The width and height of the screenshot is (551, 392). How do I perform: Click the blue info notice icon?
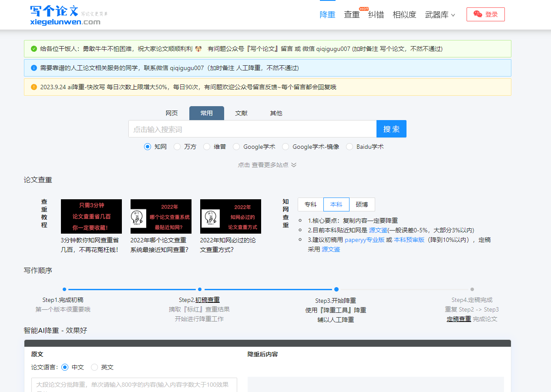(34, 68)
